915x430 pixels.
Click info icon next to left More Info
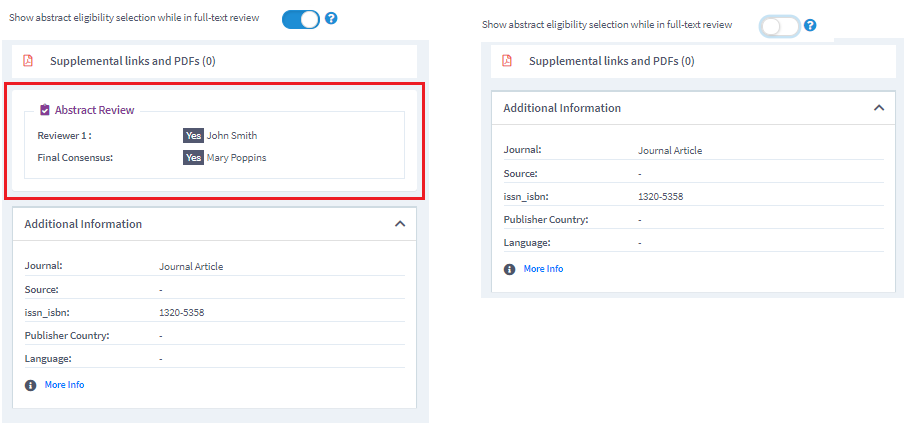pyautogui.click(x=30, y=385)
